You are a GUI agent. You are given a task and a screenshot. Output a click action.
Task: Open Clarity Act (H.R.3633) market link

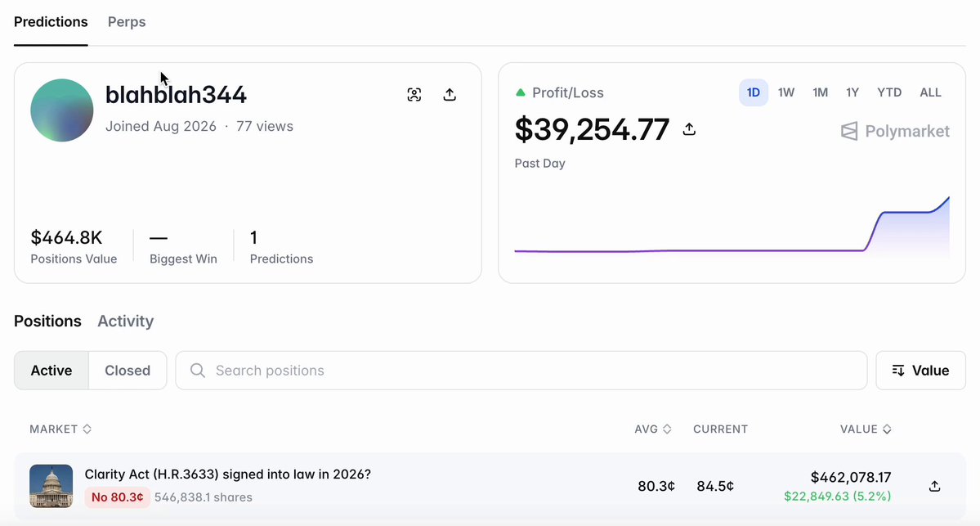pos(227,474)
